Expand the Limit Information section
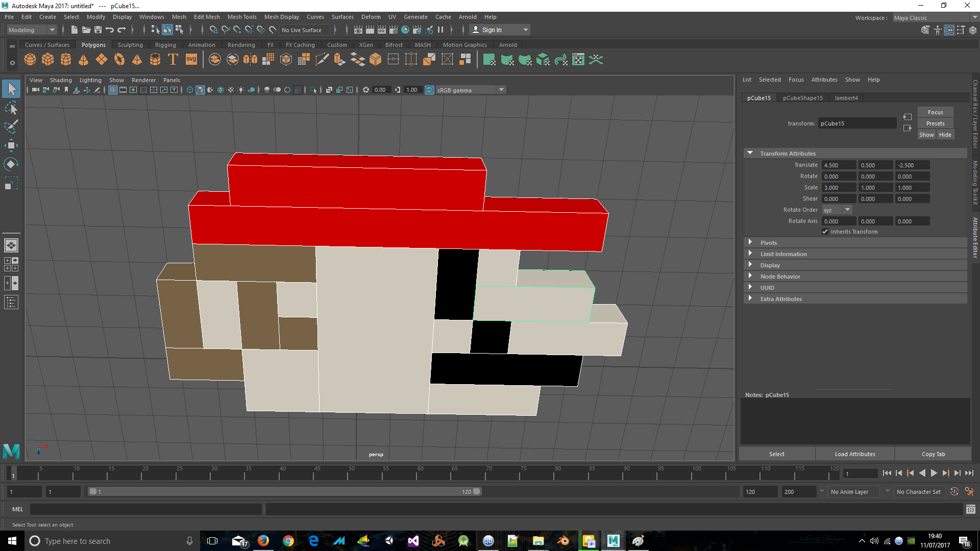This screenshot has width=980, height=551. [x=750, y=254]
